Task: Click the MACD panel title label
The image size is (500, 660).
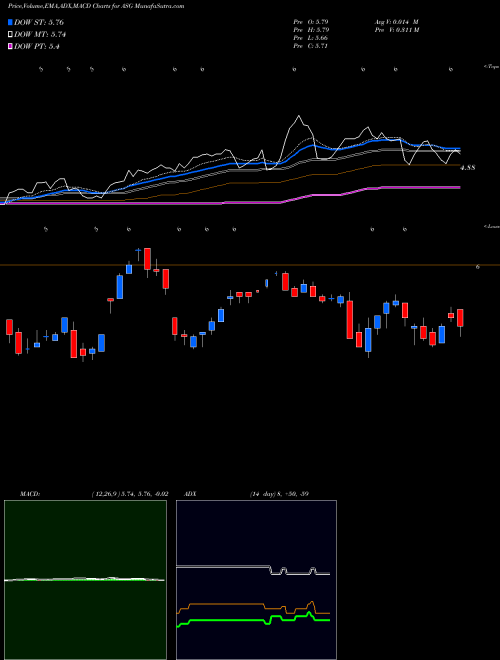Action: point(29,494)
